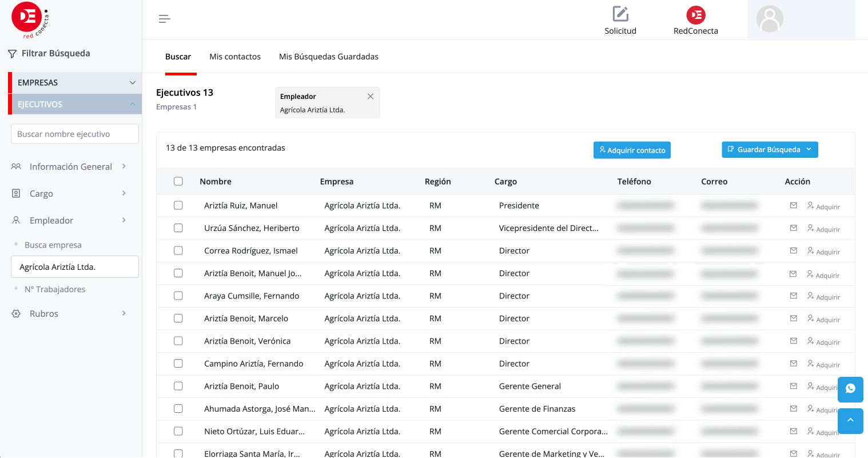Check the box for Ariztía Benoit, Manuel Jo...
The height and width of the screenshot is (458, 868).
178,273
